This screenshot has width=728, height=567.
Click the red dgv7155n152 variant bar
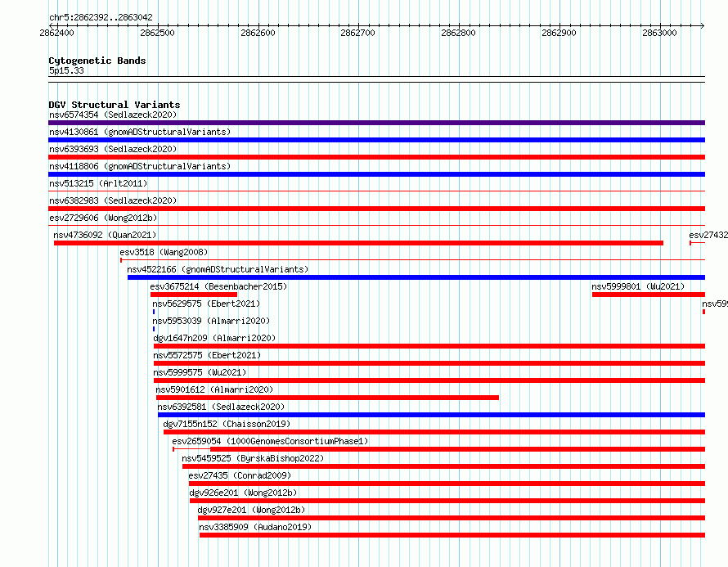pyautogui.click(x=434, y=432)
